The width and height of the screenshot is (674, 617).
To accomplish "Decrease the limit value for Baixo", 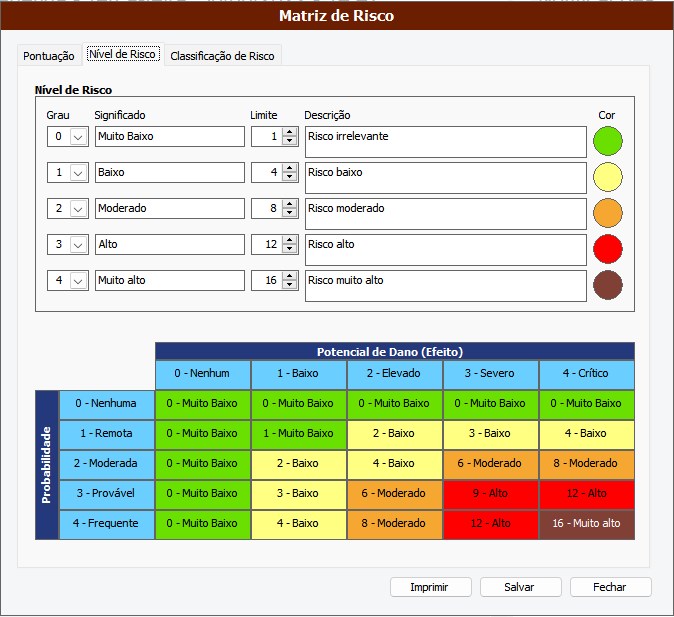I will tap(290, 177).
